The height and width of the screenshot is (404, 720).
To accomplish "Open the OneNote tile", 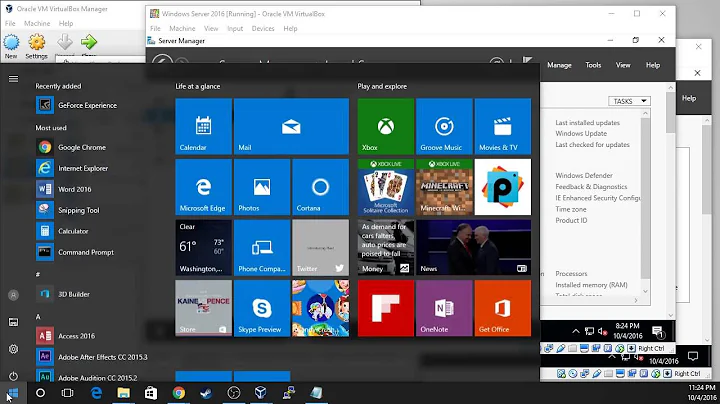I will (x=444, y=308).
